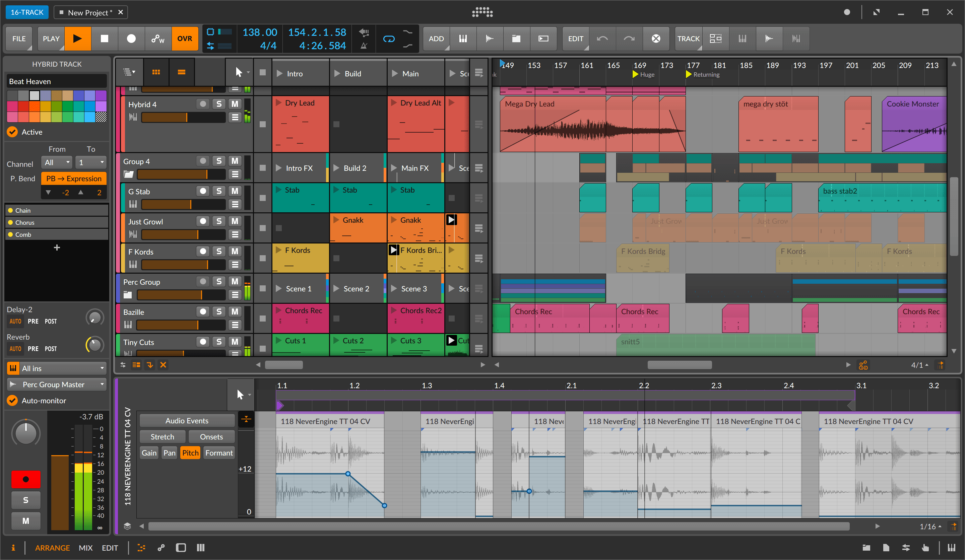Image resolution: width=965 pixels, height=560 pixels.
Task: Open the Channel All dropdown
Action: coord(56,162)
